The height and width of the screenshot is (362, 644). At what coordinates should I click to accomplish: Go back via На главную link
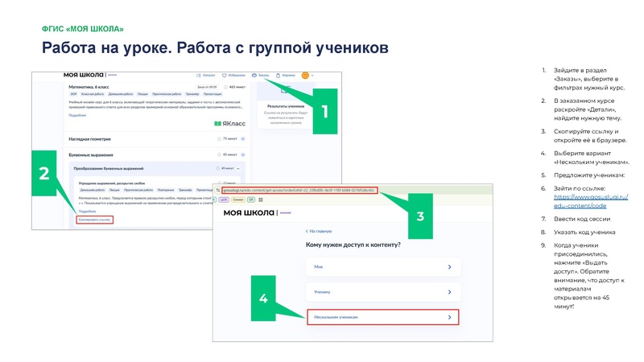tap(319, 231)
